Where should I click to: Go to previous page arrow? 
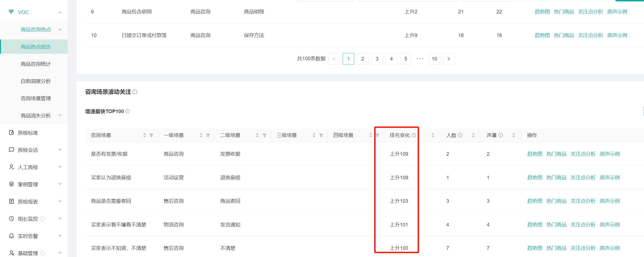(334, 59)
